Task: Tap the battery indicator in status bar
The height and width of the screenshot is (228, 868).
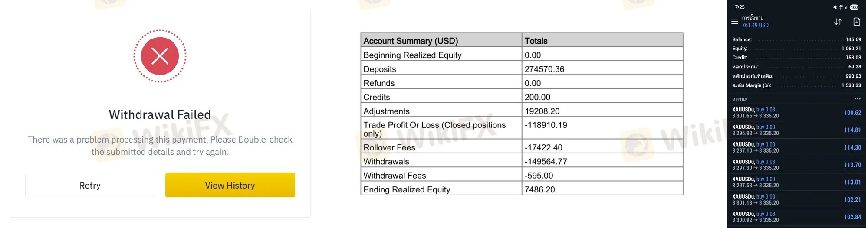Action: coord(854,7)
